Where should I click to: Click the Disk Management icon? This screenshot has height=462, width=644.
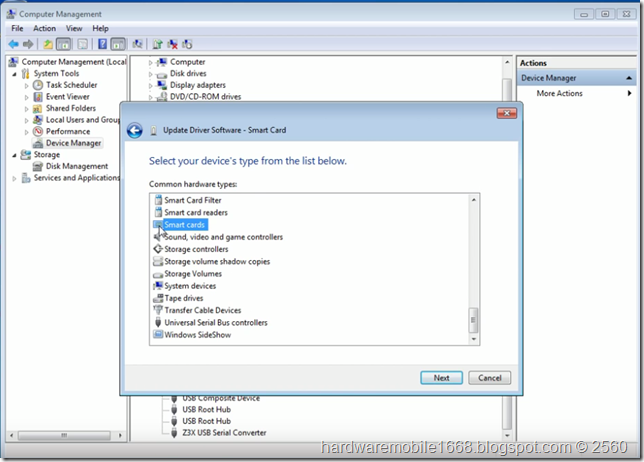tap(38, 166)
